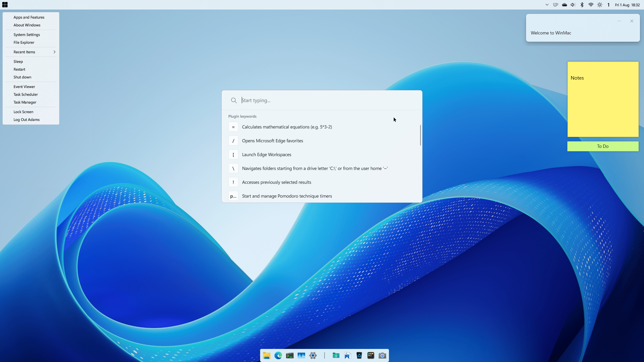Click the Windows logo in the menu bar
This screenshot has width=644, height=362.
point(5,5)
